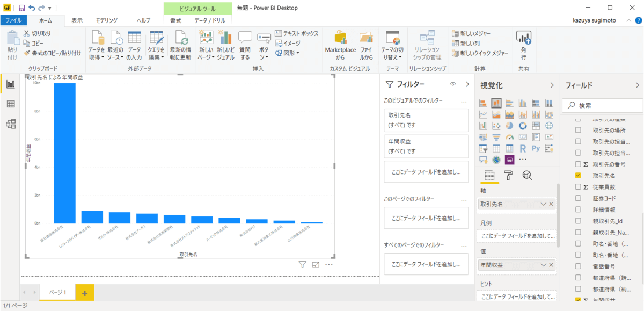Viewport: 644px width, 311px height.
Task: Collapse the フィールド pane with its chevron
Action: (x=637, y=85)
